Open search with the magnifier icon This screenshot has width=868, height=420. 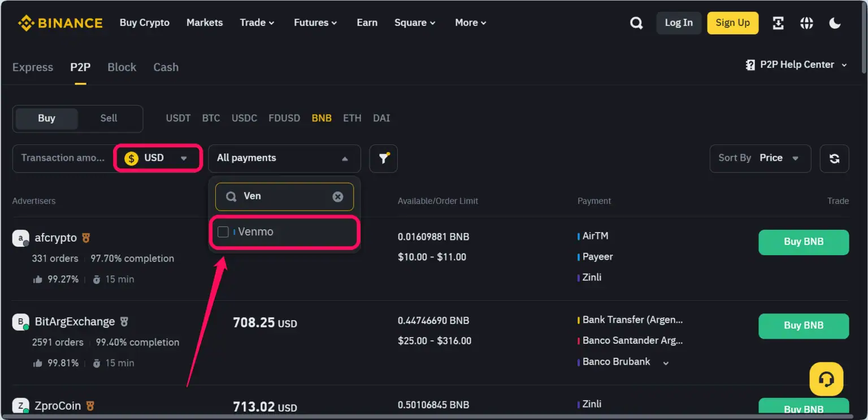point(636,23)
